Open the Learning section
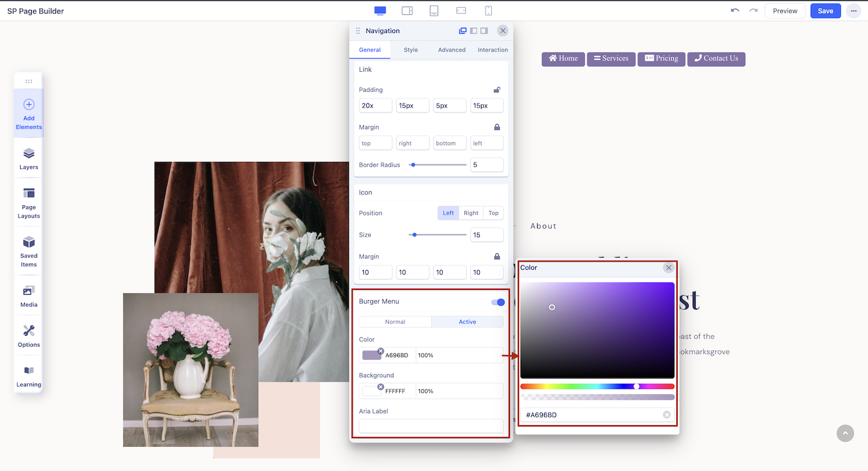This screenshot has width=868, height=471. tap(29, 376)
